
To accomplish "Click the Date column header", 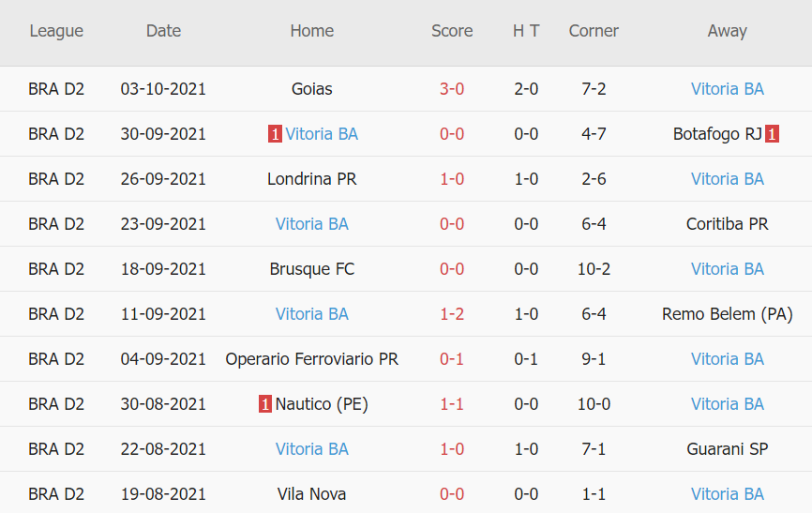I will pos(163,31).
